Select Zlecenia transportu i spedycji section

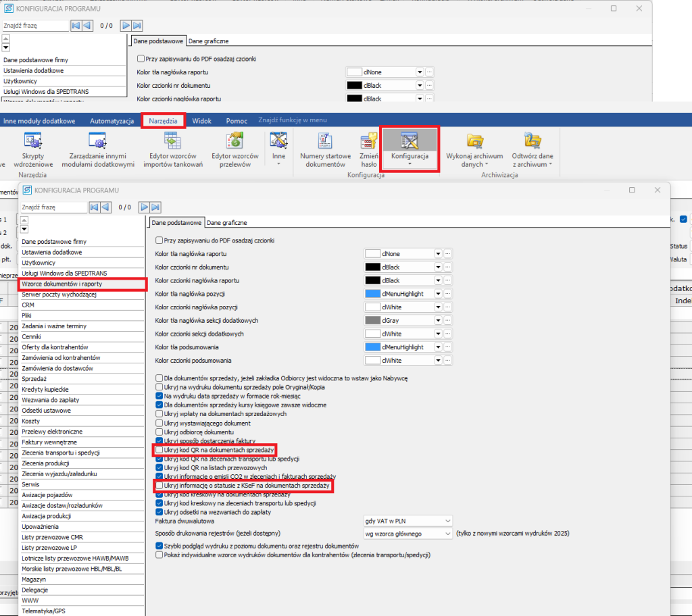coord(61,453)
